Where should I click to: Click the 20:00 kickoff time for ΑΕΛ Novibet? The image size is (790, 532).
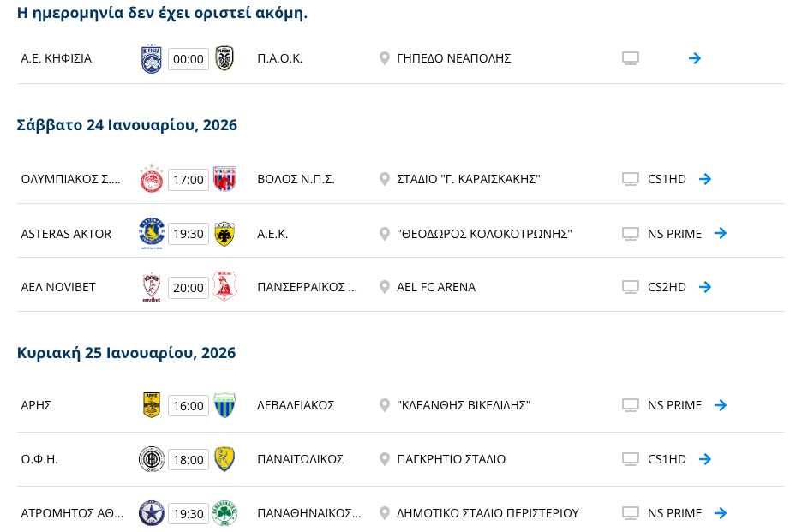click(189, 288)
